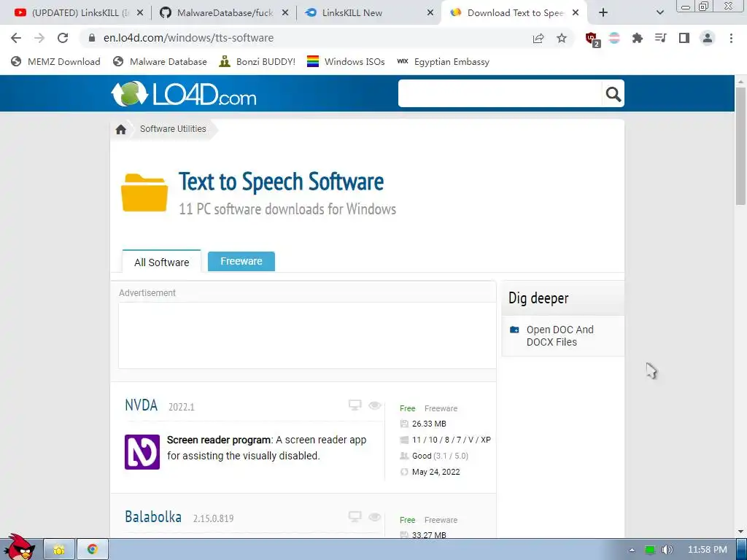Open the Egyptian Embassy bookmark
Viewport: 747px width, 560px height.
443,61
